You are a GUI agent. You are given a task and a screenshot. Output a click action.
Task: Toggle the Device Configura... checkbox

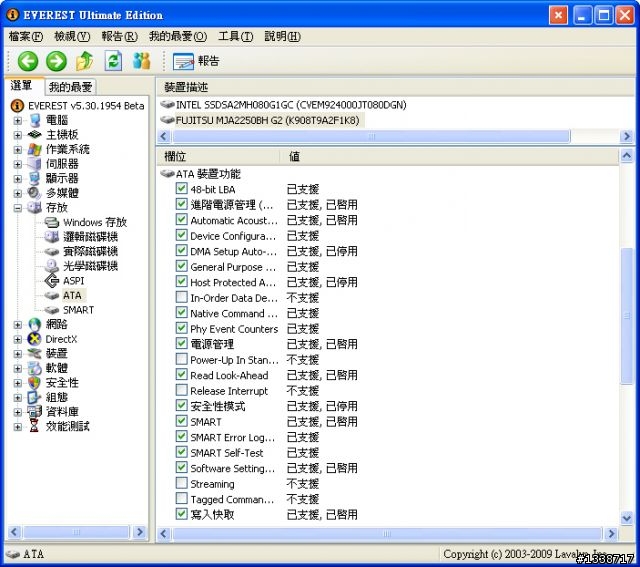[x=182, y=235]
